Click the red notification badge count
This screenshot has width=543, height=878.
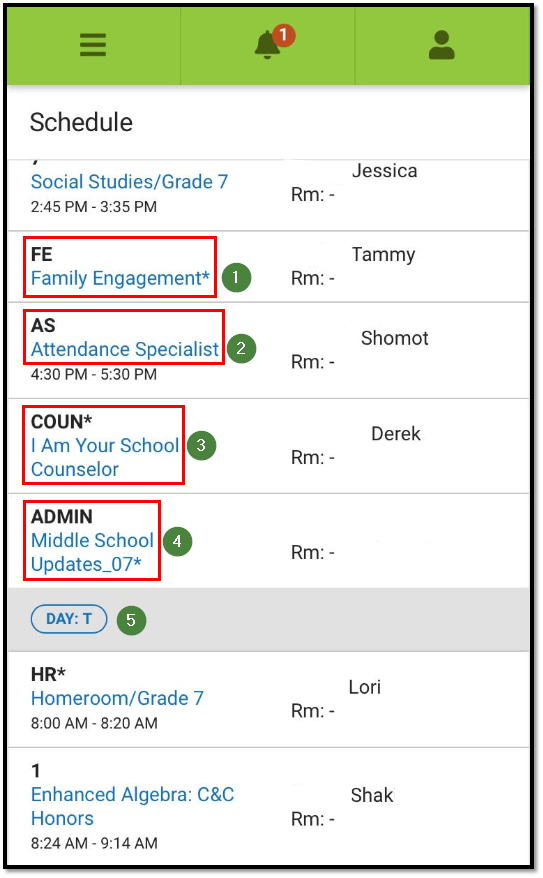(x=284, y=35)
